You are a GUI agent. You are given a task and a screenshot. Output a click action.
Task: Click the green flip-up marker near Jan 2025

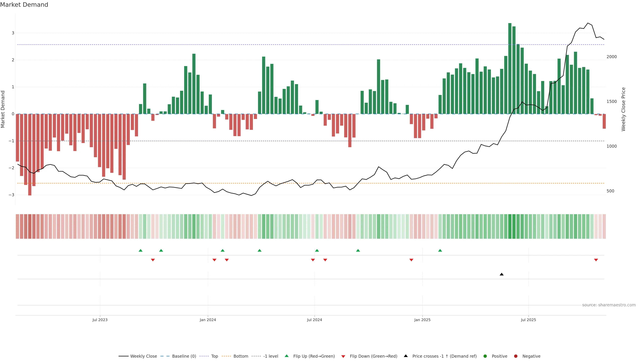[x=440, y=250]
